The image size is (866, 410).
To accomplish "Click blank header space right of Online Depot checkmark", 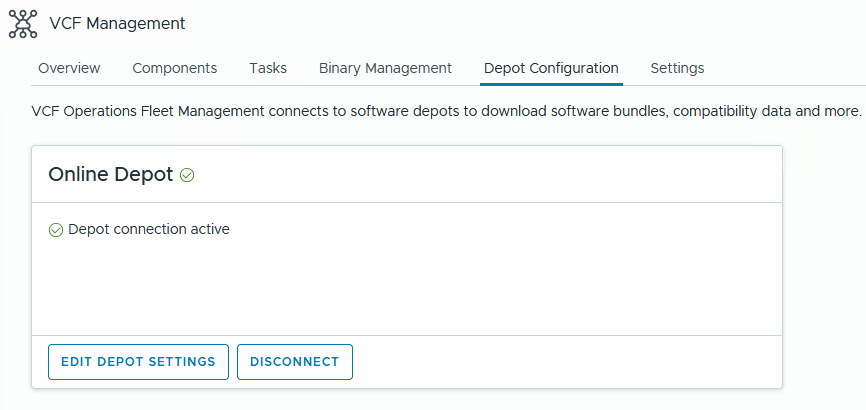I will (x=480, y=174).
